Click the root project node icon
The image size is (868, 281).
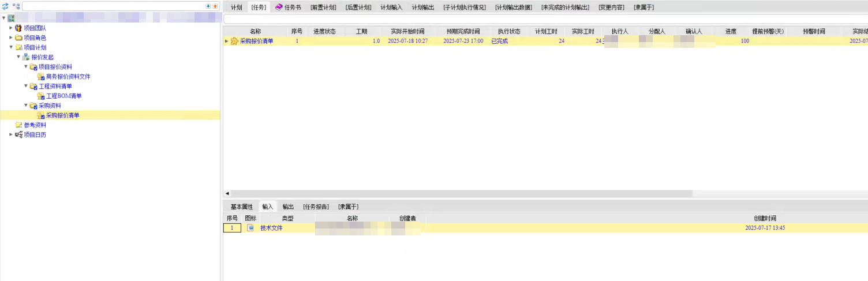pos(12,18)
